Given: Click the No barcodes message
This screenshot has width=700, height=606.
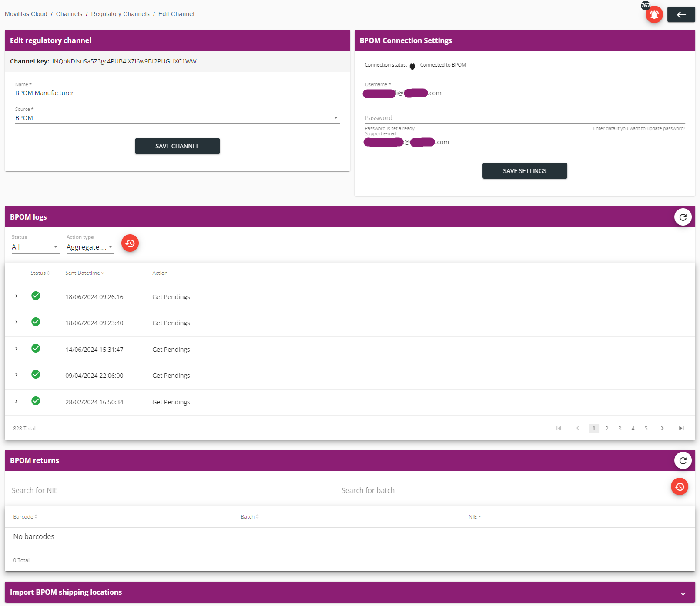Looking at the screenshot, I should (x=34, y=536).
